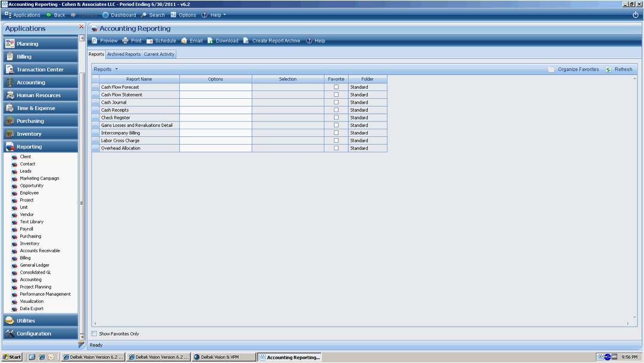
Task: Click the Print toolbar icon
Action: coord(126,41)
